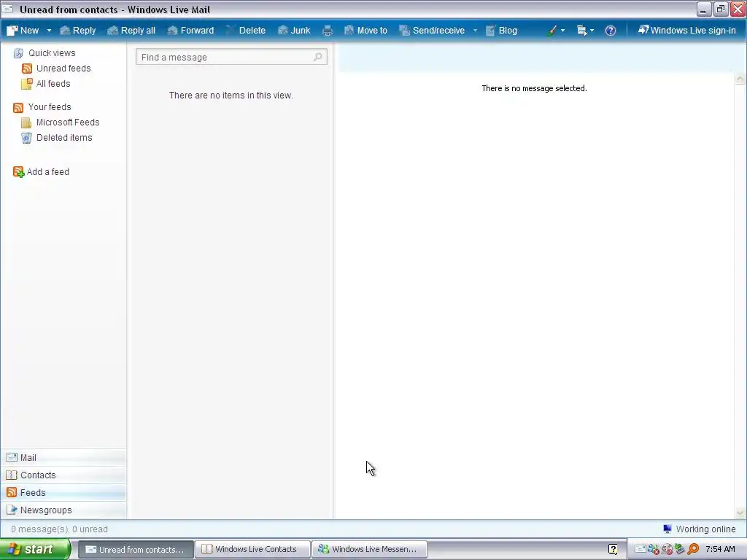Click the Unread from contacts taskbar button
Viewport: 747px width, 560px height.
tap(136, 549)
